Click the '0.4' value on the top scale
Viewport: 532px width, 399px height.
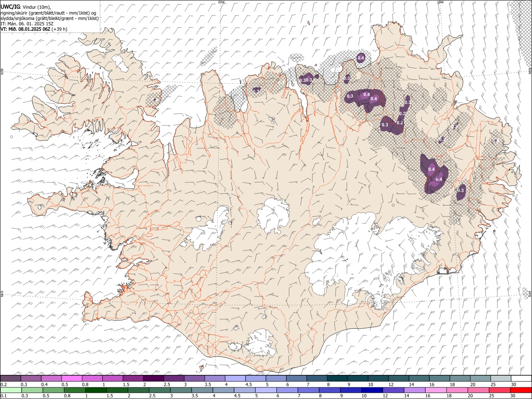(44, 384)
